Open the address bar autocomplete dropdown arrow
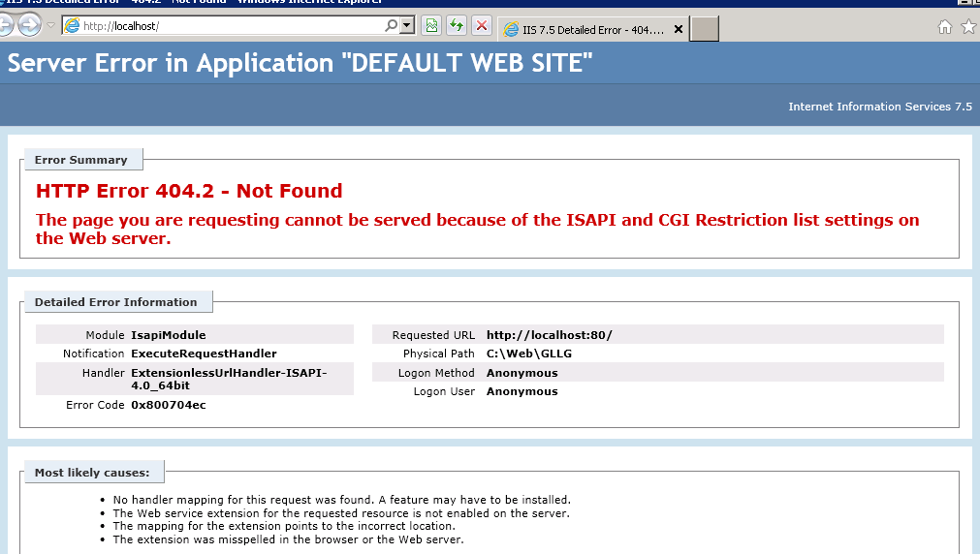 407,25
